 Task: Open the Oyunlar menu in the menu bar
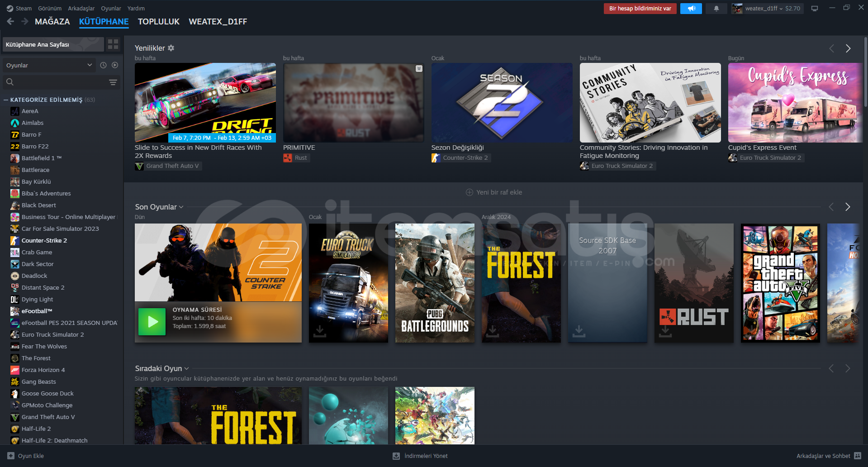pyautogui.click(x=111, y=8)
